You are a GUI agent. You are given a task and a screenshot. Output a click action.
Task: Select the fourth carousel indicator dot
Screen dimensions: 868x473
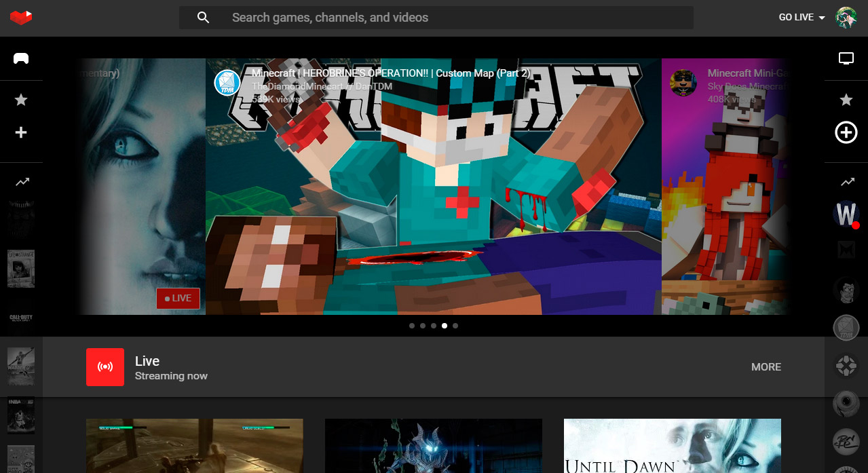click(x=444, y=326)
